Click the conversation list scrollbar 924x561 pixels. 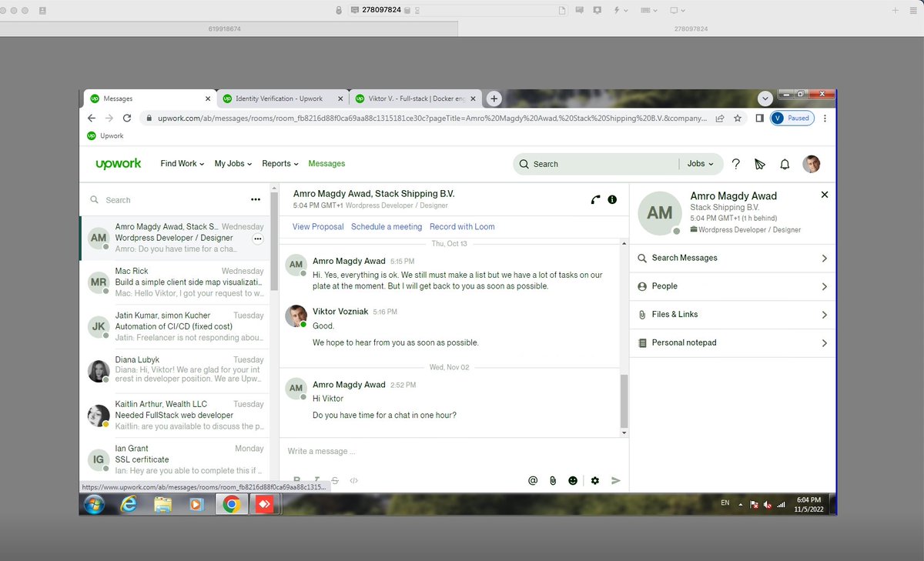point(274,241)
